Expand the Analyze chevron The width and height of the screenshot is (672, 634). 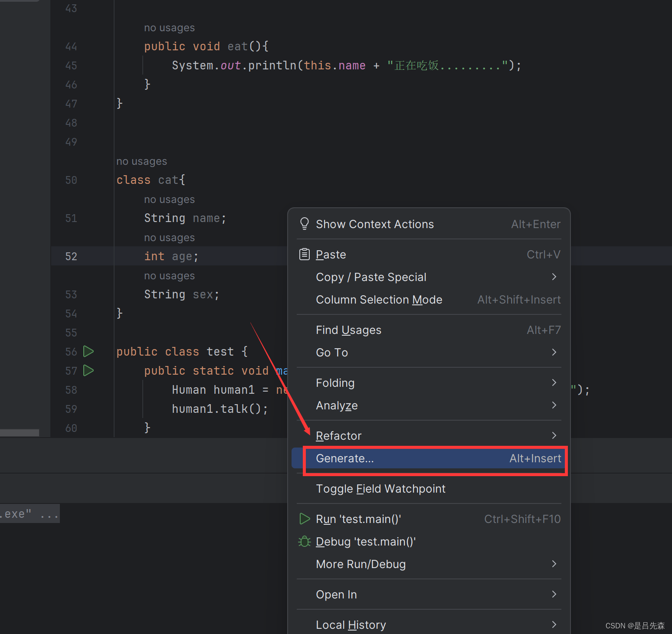[554, 405]
